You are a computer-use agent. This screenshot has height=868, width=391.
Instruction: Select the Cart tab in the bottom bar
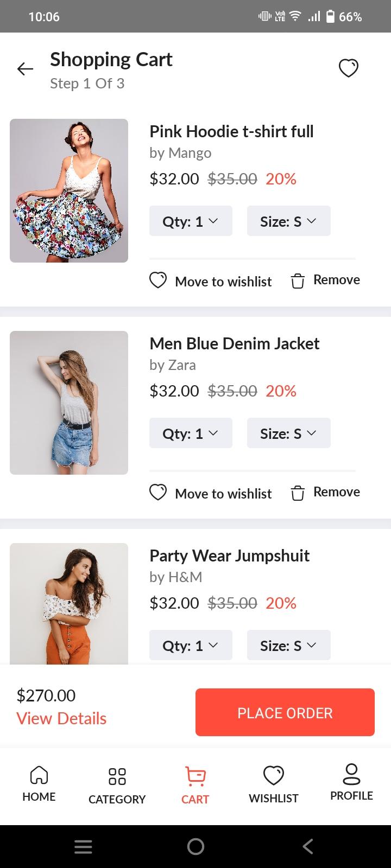pyautogui.click(x=195, y=785)
